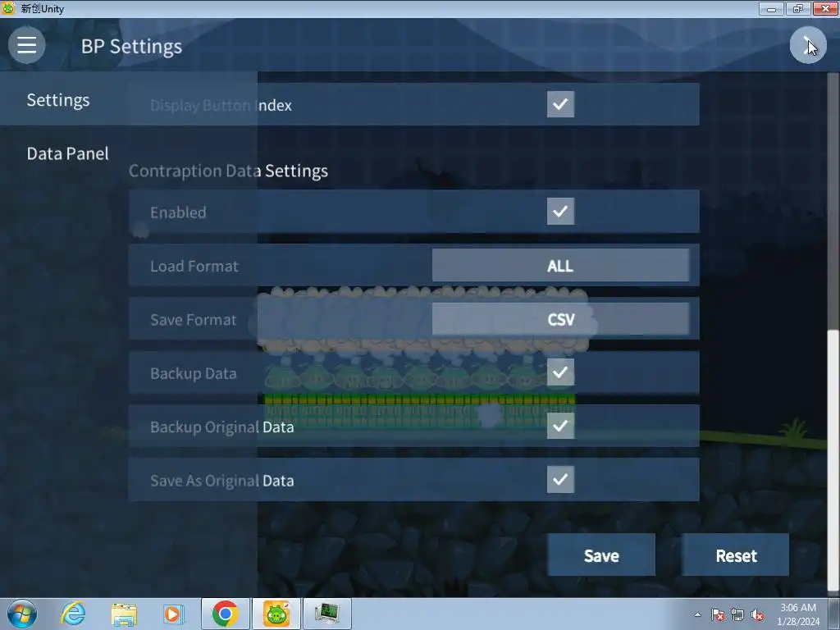The image size is (840, 630).
Task: Click the Action Center flag icon
Action: (x=718, y=614)
